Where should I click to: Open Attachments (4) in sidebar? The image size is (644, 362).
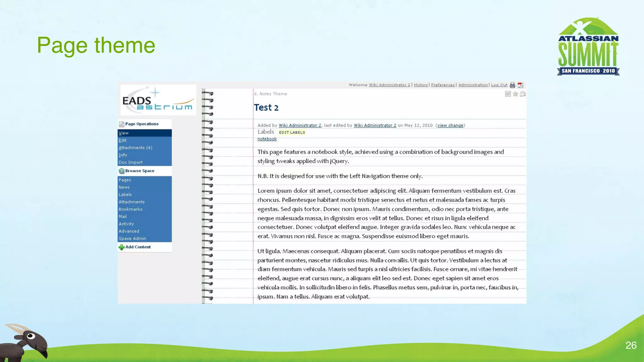pyautogui.click(x=135, y=148)
